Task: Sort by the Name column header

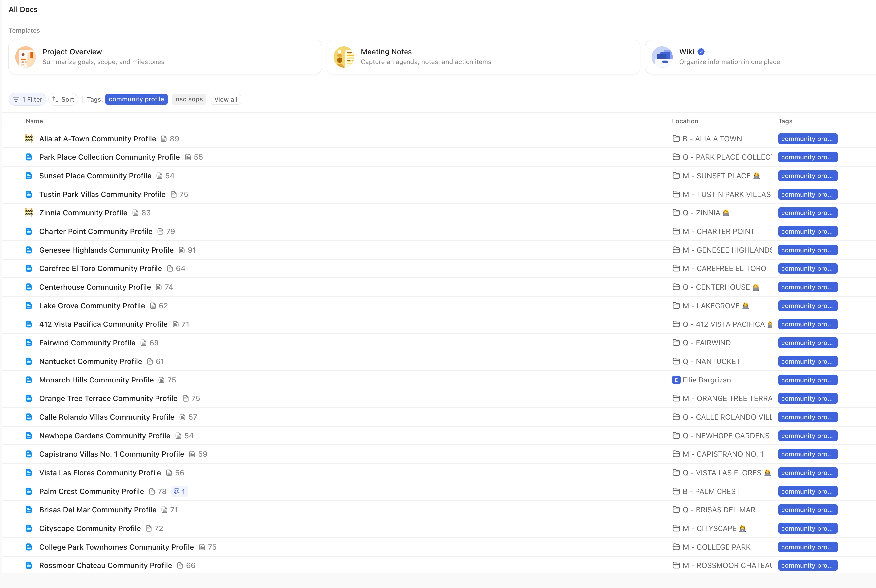Action: [34, 121]
